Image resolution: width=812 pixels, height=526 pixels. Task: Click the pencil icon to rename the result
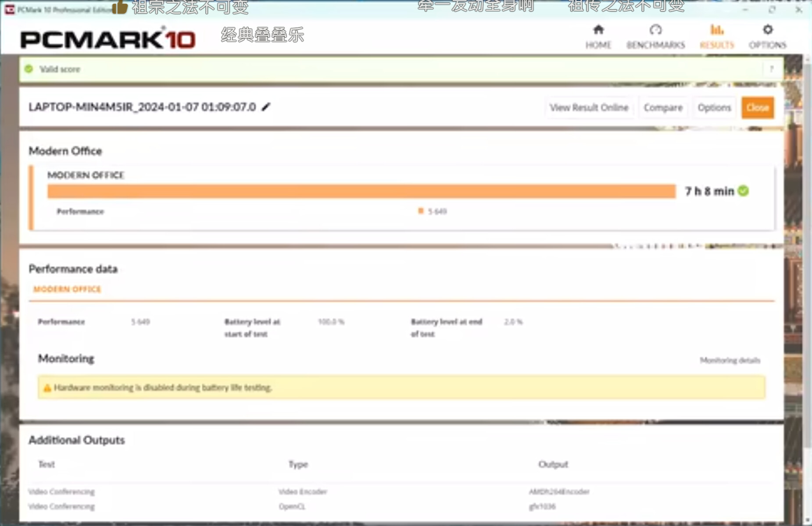coord(266,107)
